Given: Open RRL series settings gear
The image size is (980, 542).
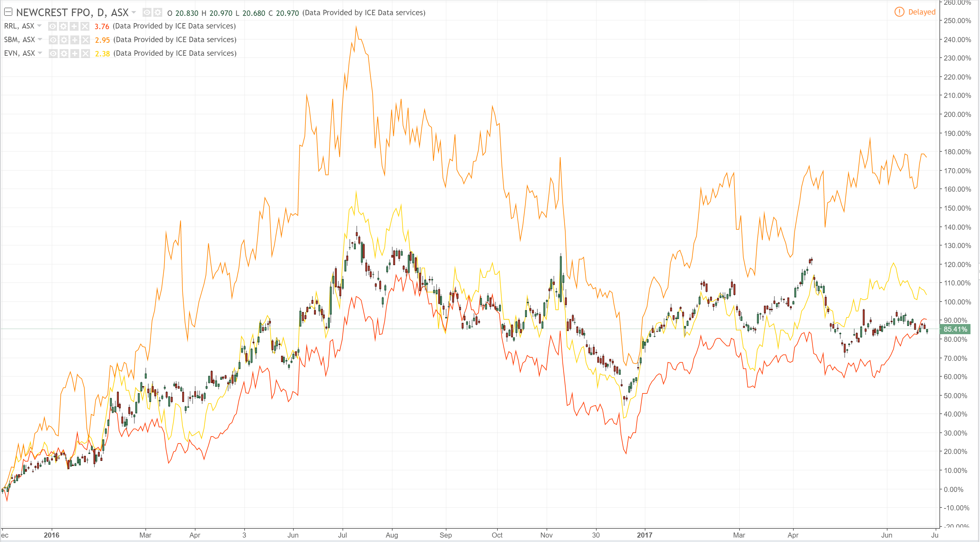Looking at the screenshot, I should [64, 26].
